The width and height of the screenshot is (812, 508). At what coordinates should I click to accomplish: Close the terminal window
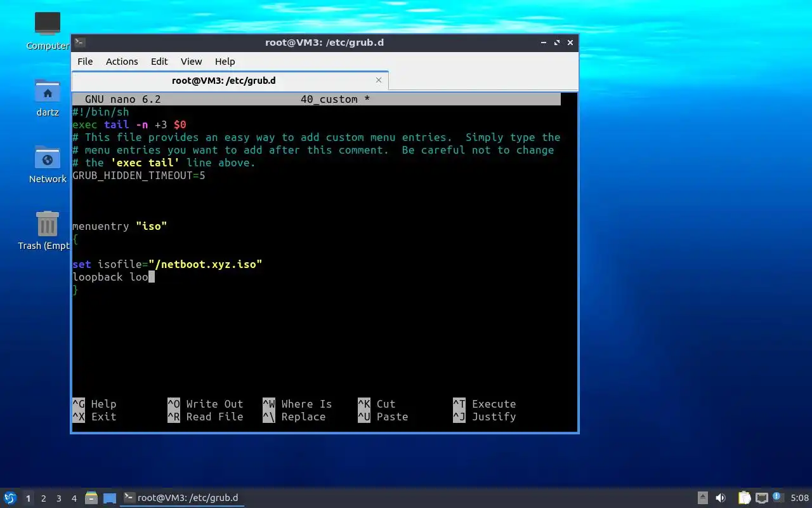tap(570, 43)
